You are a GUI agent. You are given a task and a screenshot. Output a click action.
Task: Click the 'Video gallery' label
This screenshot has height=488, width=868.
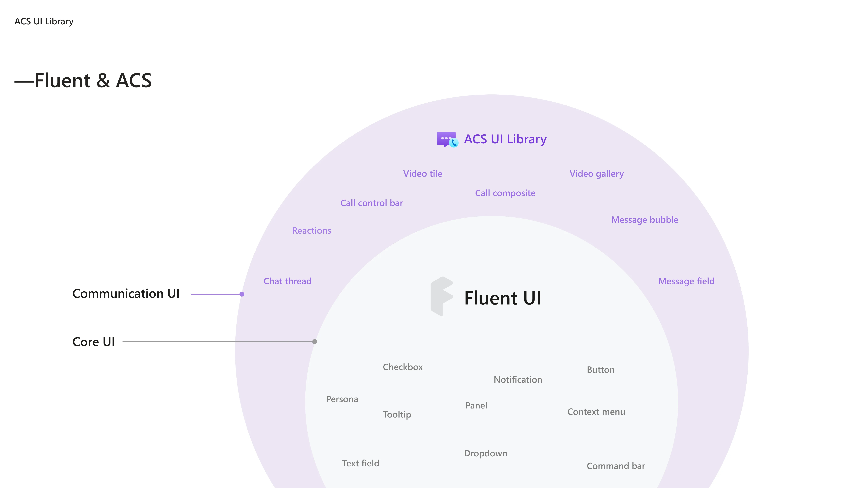[x=596, y=174]
